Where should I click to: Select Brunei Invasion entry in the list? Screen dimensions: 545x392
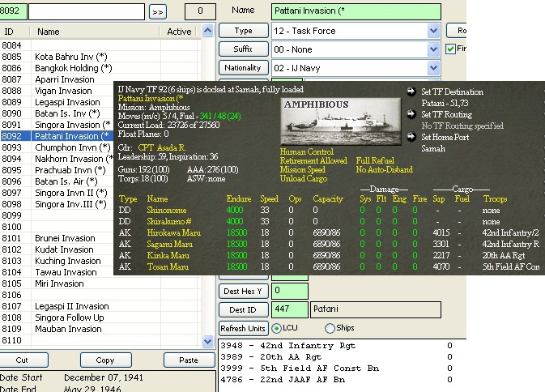pos(65,238)
